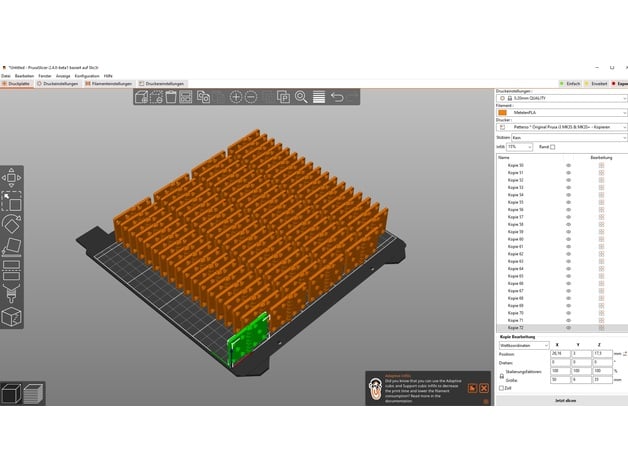
Task: Click the Jetzt slicen button
Action: pos(565,400)
